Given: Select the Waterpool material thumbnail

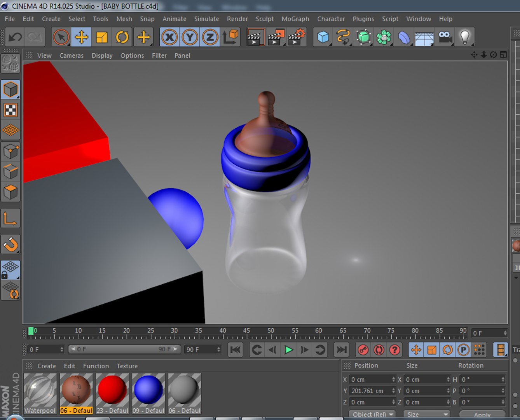Looking at the screenshot, I should click(x=40, y=394).
